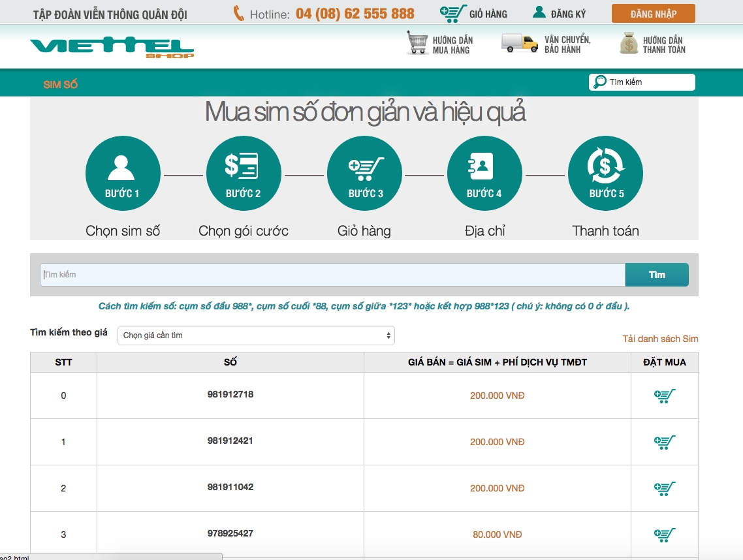Image resolution: width=743 pixels, height=560 pixels.
Task: Focus the large Tìm kiếm sim input
Action: [332, 275]
